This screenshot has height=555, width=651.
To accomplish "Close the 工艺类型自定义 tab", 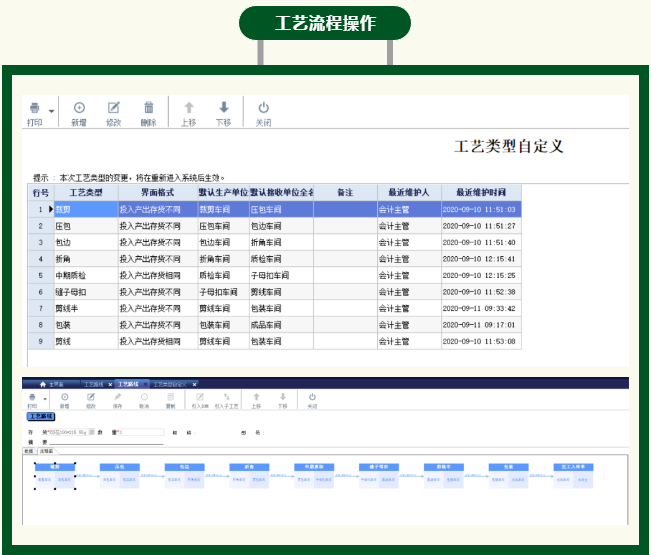I will pyautogui.click(x=194, y=385).
